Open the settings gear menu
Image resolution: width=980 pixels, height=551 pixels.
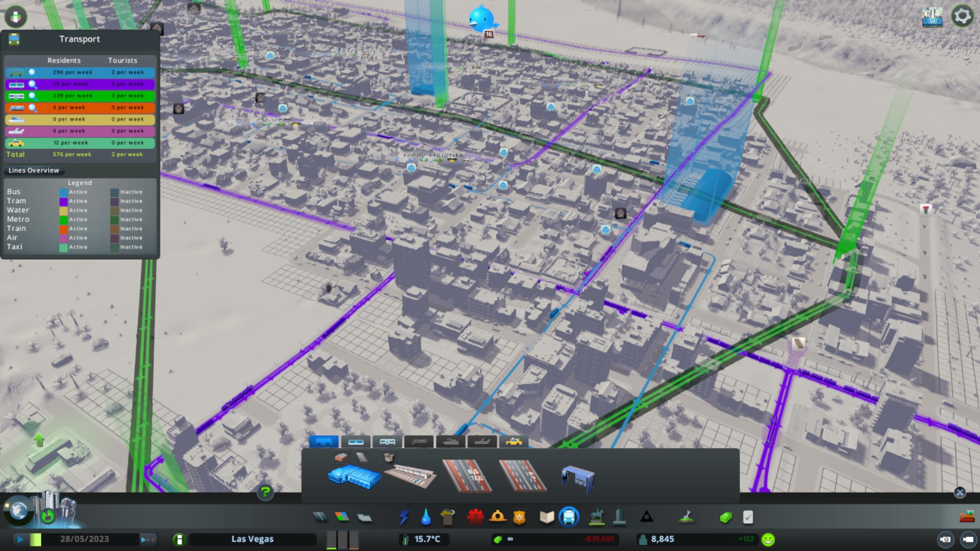[x=962, y=16]
